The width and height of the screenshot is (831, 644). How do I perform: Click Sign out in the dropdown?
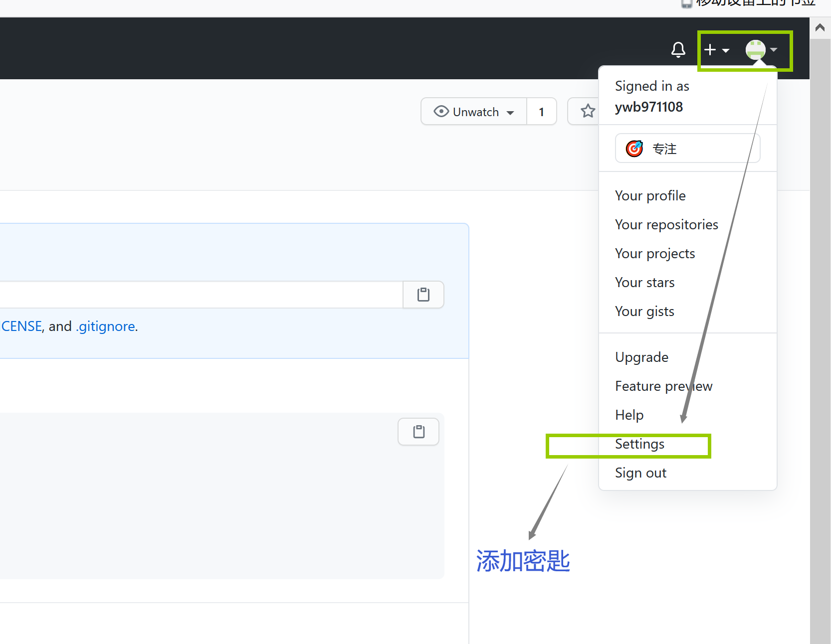(640, 472)
